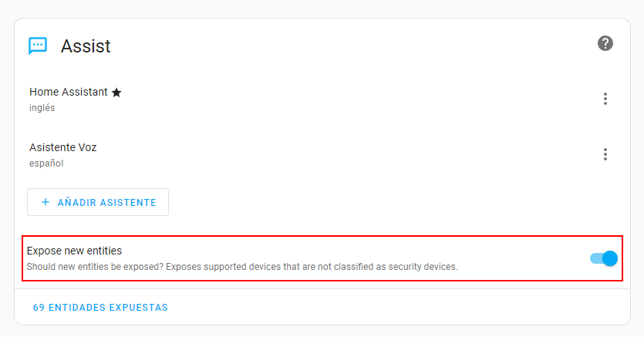Disable the Expose new entities switch
Screen dimensions: 644x337
pyautogui.click(x=604, y=258)
